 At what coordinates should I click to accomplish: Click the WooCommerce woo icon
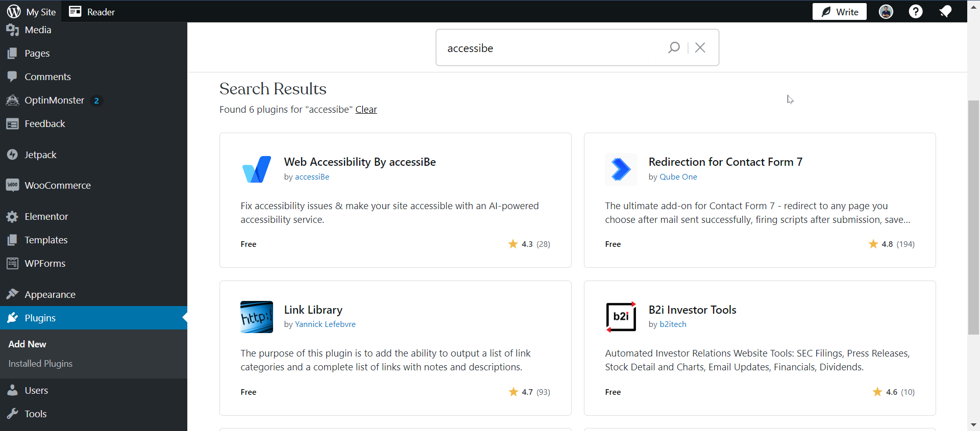pos(12,185)
